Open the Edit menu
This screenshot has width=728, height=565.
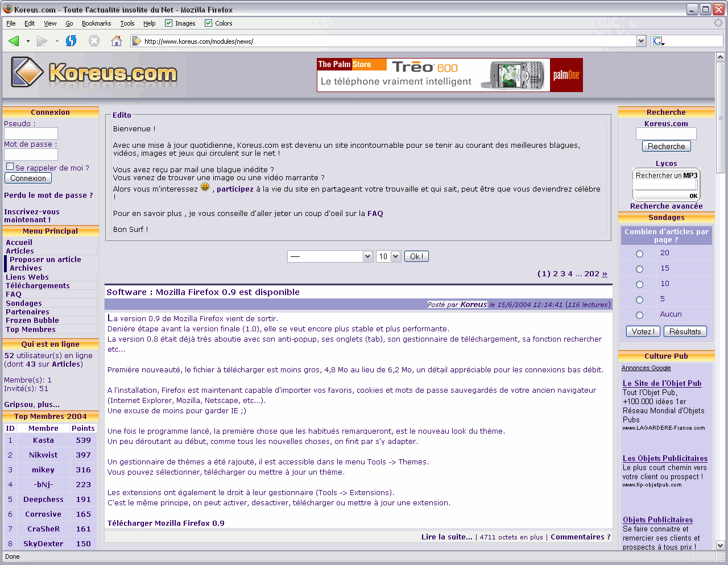(x=30, y=23)
